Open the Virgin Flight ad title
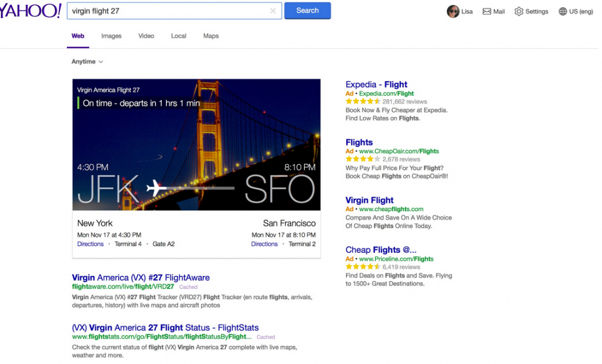The image size is (602, 364). click(369, 200)
